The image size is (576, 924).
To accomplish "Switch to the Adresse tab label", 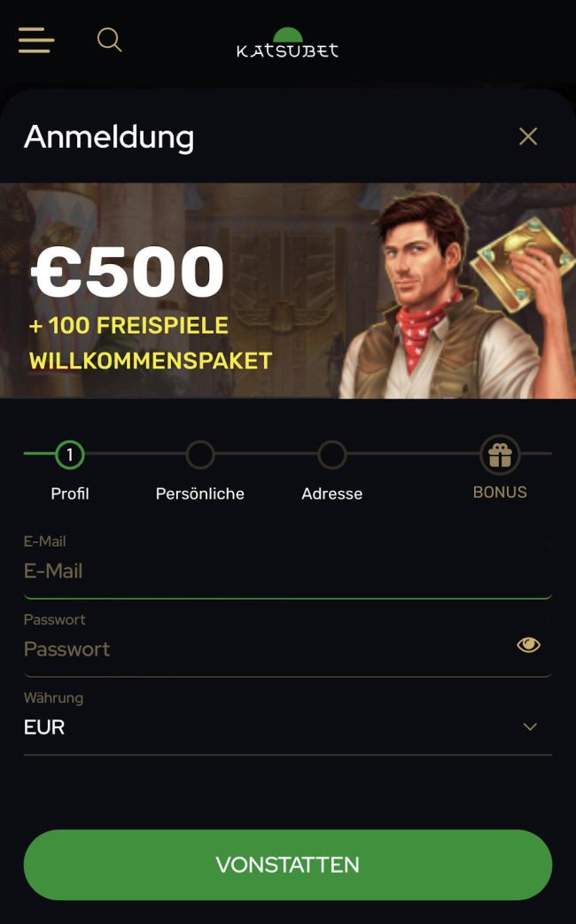I will point(332,493).
